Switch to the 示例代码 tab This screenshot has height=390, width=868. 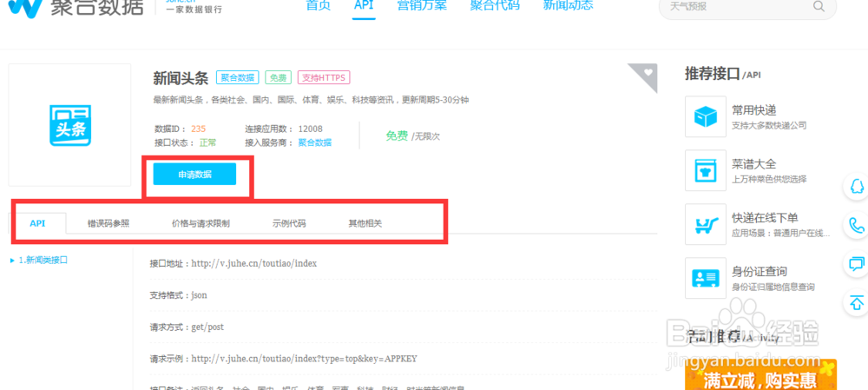pyautogui.click(x=289, y=224)
